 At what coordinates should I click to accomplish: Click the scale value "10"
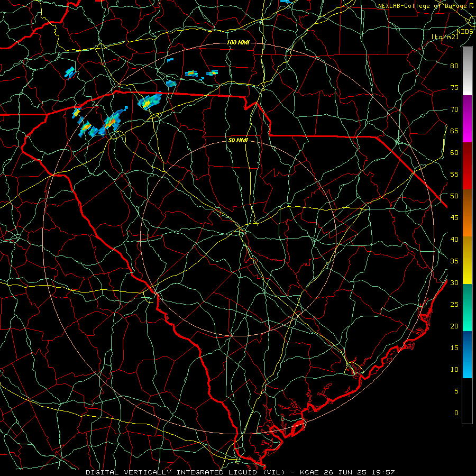coord(454,370)
